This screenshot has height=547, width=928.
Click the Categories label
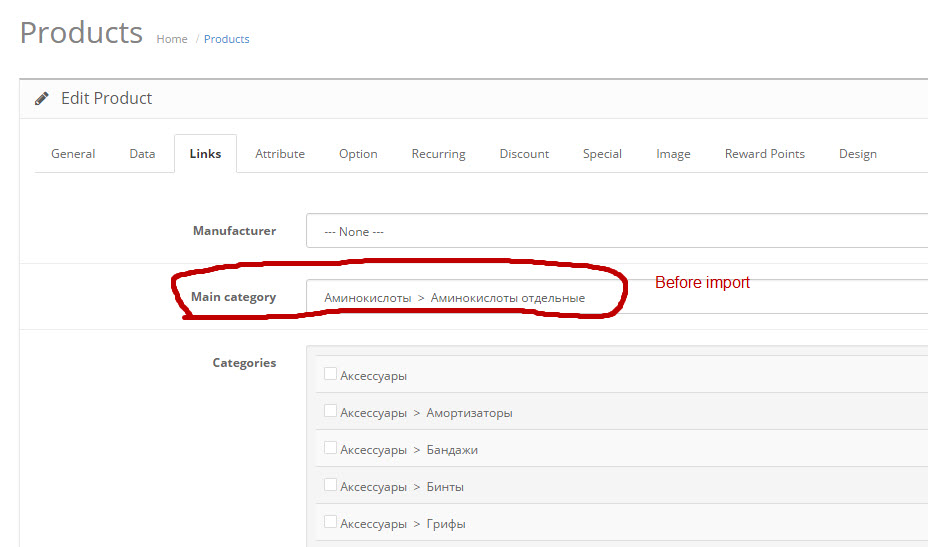click(x=244, y=363)
